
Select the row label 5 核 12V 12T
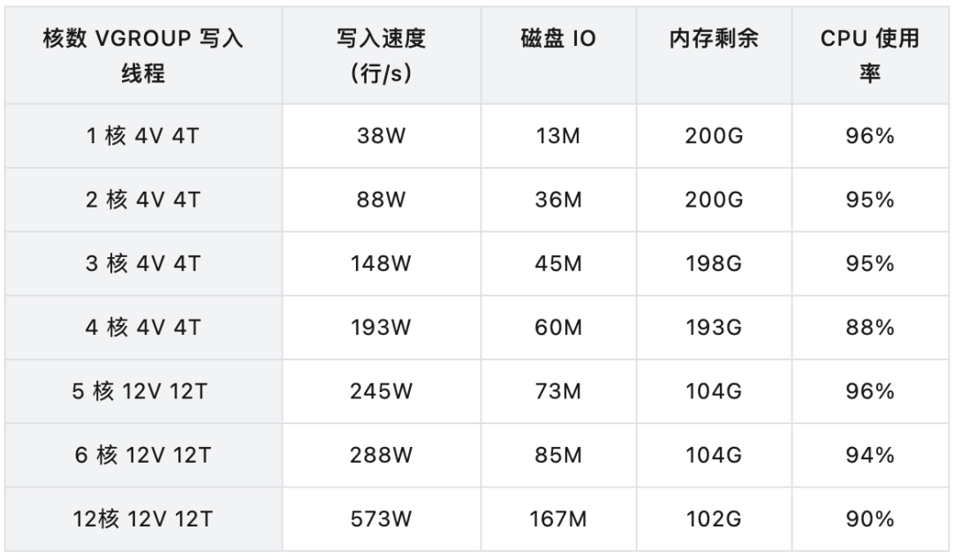point(143,391)
